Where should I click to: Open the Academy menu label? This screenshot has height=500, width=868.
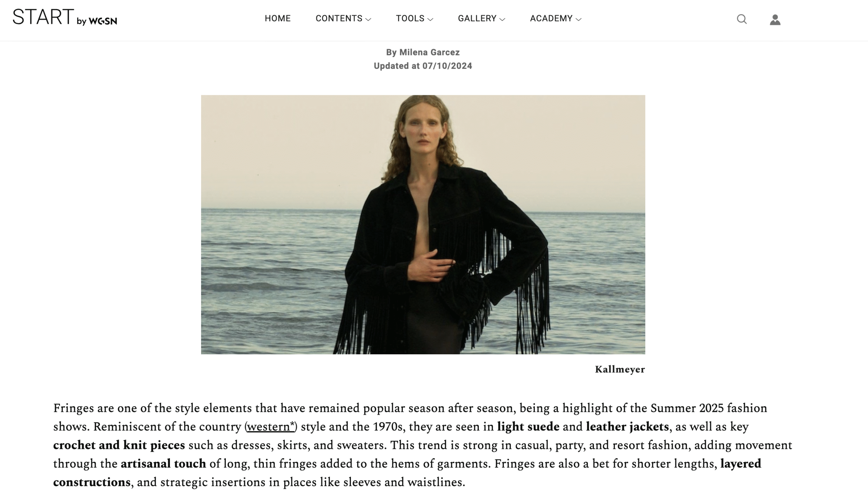tap(551, 18)
